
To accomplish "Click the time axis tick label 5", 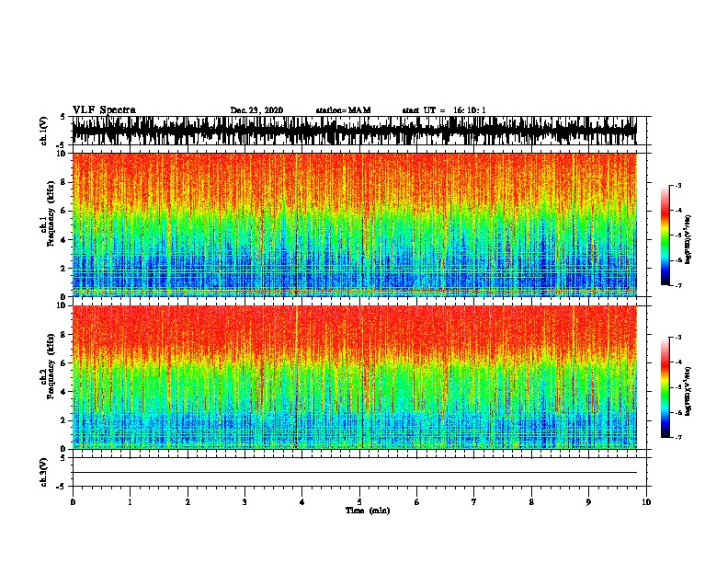I will coord(359,502).
